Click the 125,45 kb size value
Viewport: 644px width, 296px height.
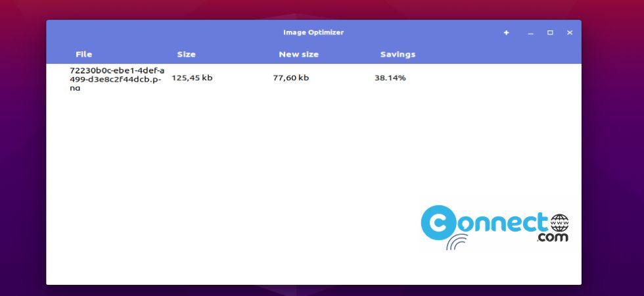pyautogui.click(x=192, y=78)
